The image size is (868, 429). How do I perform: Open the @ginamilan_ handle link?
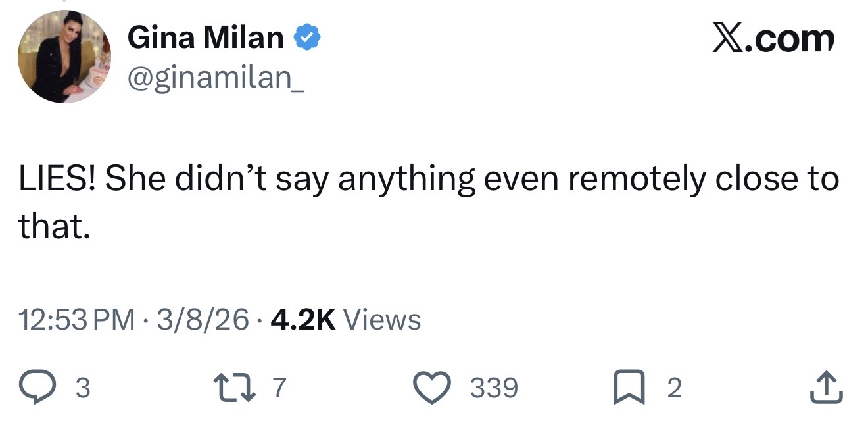point(216,78)
